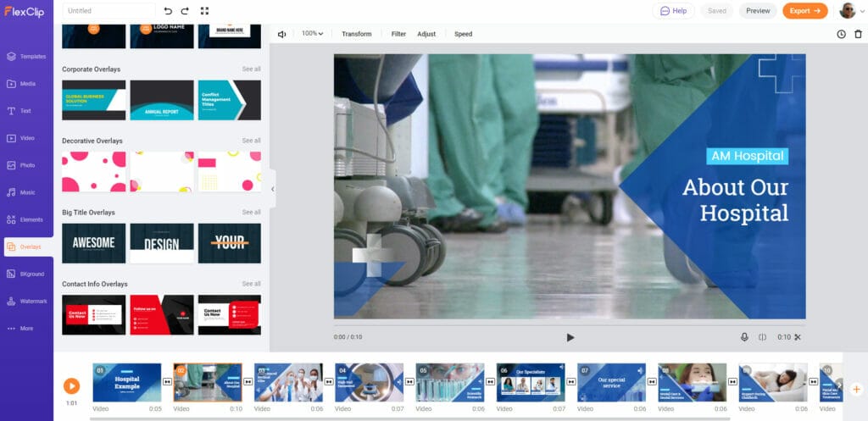Image resolution: width=868 pixels, height=421 pixels.
Task: Collapse the side panel arrow
Action: tap(272, 189)
